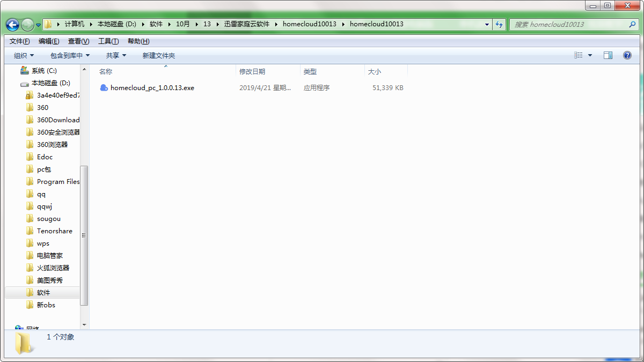Expand the breadcrumb arrow after 迅雷家庭云软件

(276, 24)
